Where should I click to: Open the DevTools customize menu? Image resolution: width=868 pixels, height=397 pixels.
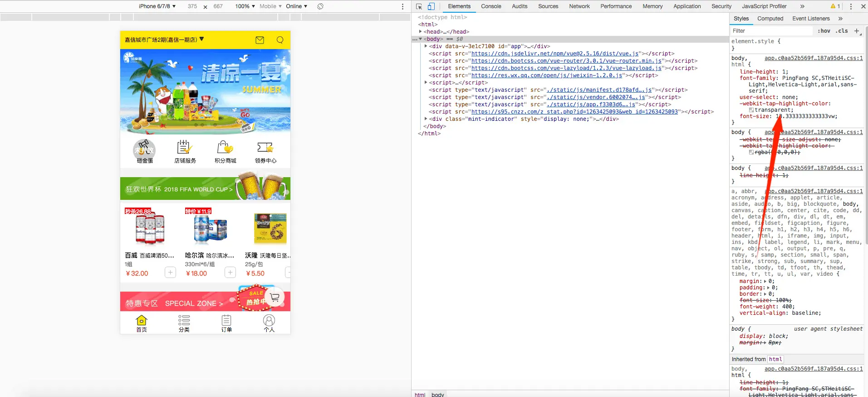[x=851, y=6]
